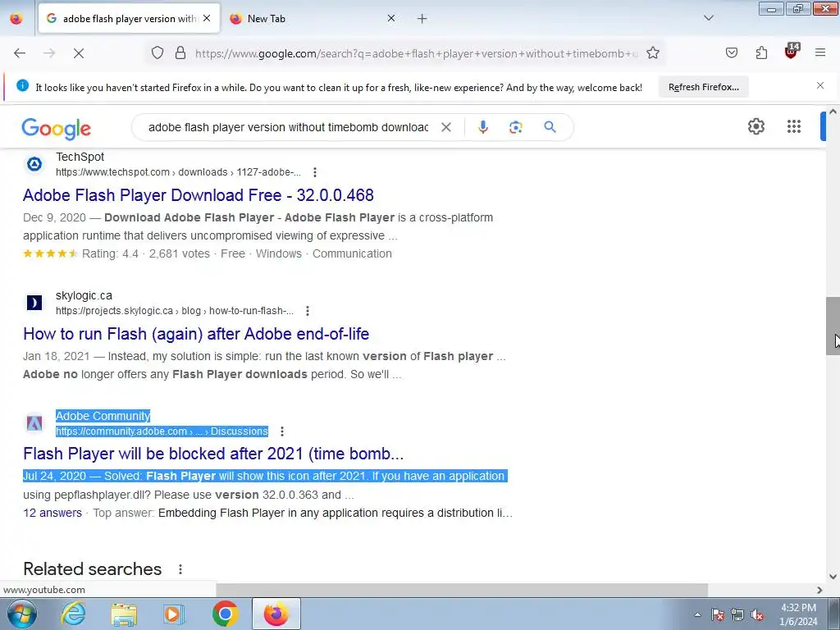
Task: Submit search with magnifier icon
Action: click(x=550, y=127)
